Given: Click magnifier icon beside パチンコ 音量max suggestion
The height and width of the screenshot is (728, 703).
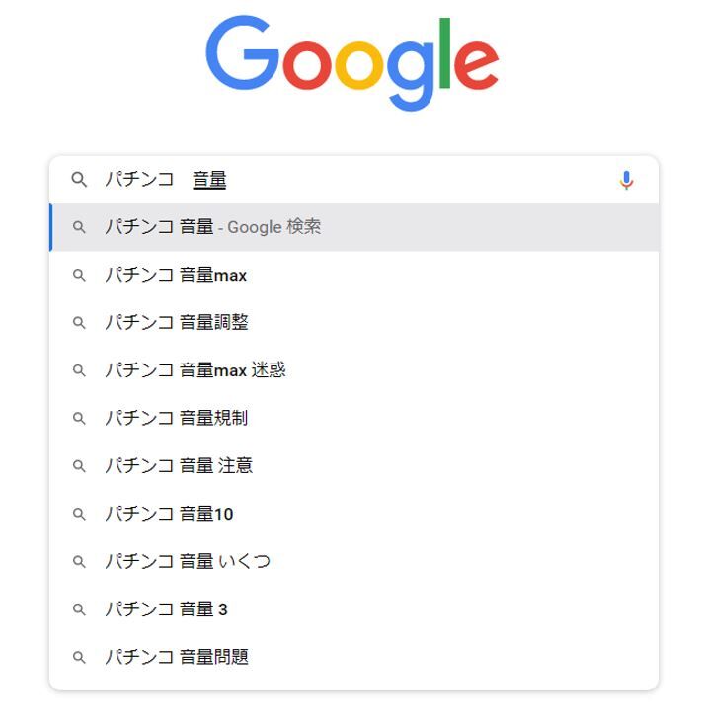Looking at the screenshot, I should 79,275.
